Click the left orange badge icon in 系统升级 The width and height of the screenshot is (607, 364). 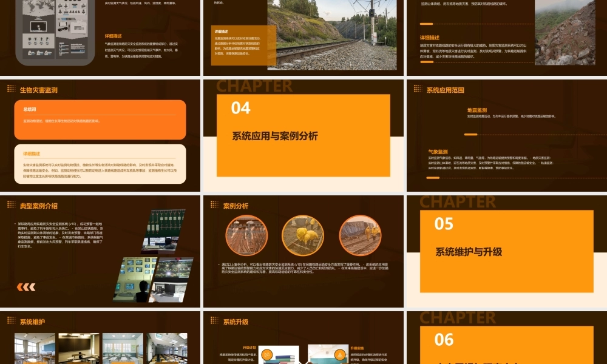266,354
